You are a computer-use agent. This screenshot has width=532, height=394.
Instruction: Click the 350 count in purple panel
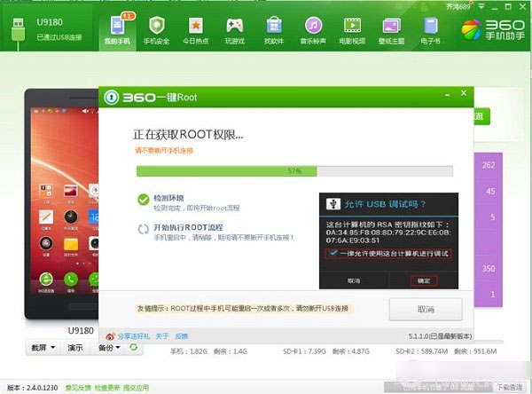pyautogui.click(x=489, y=268)
